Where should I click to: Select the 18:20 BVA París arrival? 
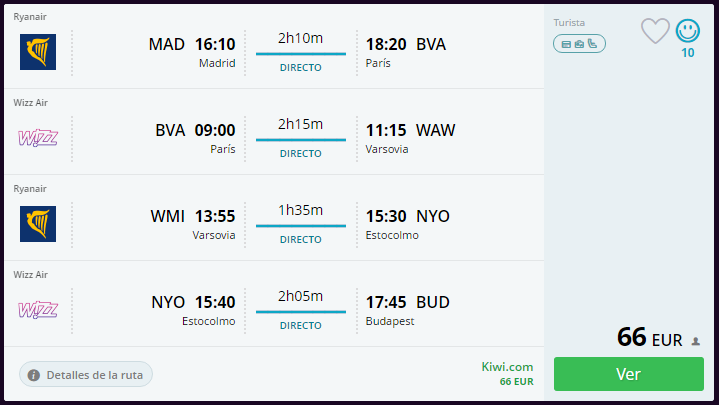pyautogui.click(x=405, y=52)
